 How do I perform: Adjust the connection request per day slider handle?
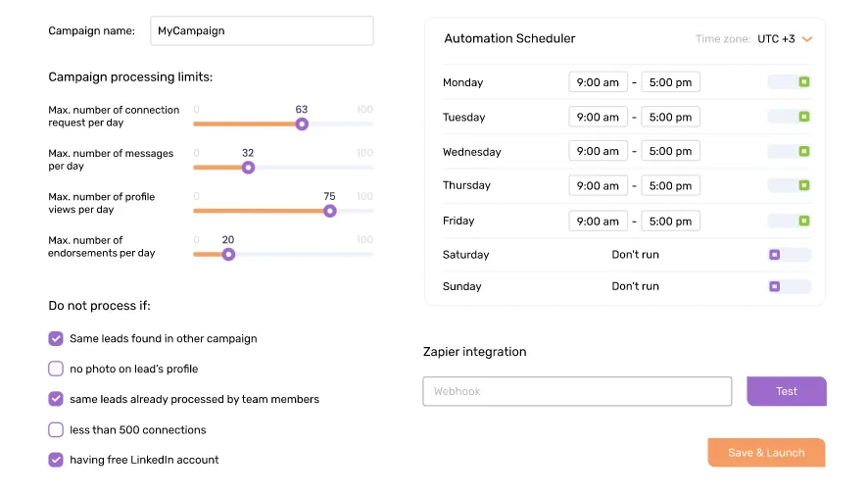tap(302, 124)
